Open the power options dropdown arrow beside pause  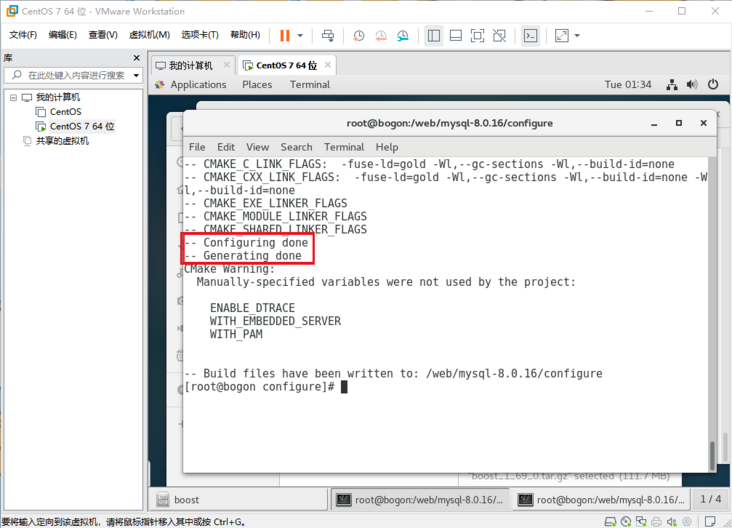tap(300, 36)
